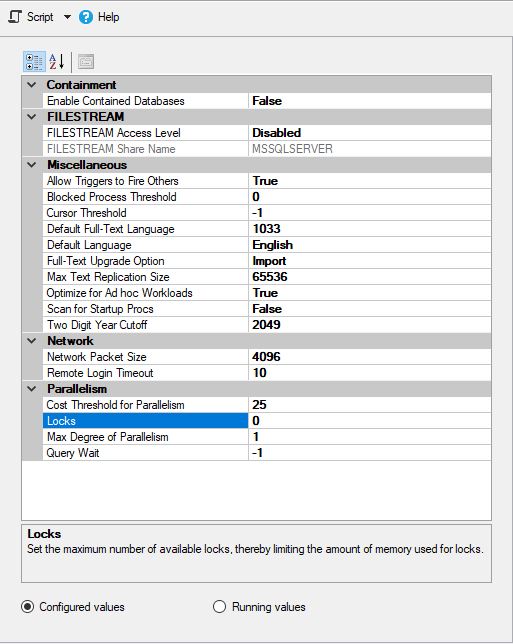Collapse the Network section

pyautogui.click(x=32, y=340)
